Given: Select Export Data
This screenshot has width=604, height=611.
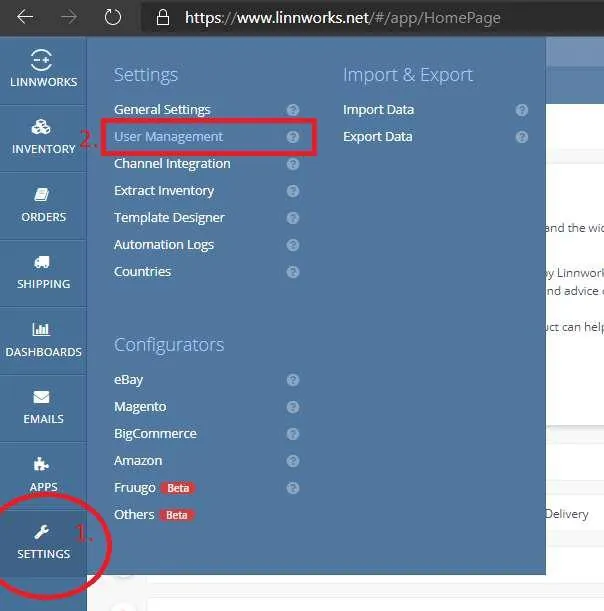Looking at the screenshot, I should (x=378, y=137).
